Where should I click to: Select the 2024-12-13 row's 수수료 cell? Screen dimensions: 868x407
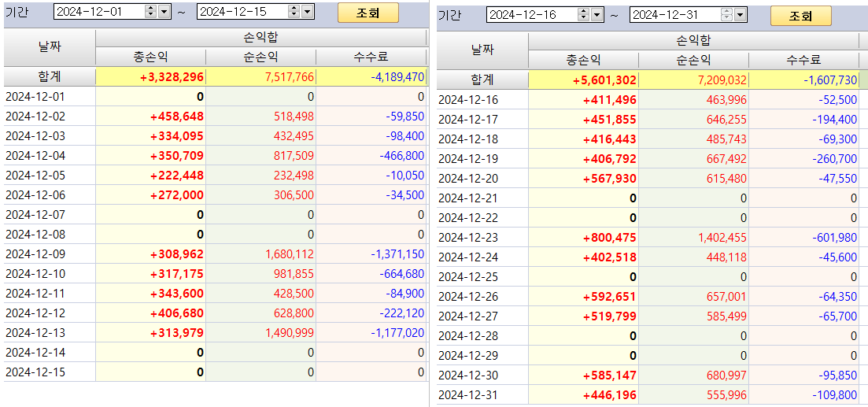pyautogui.click(x=371, y=333)
